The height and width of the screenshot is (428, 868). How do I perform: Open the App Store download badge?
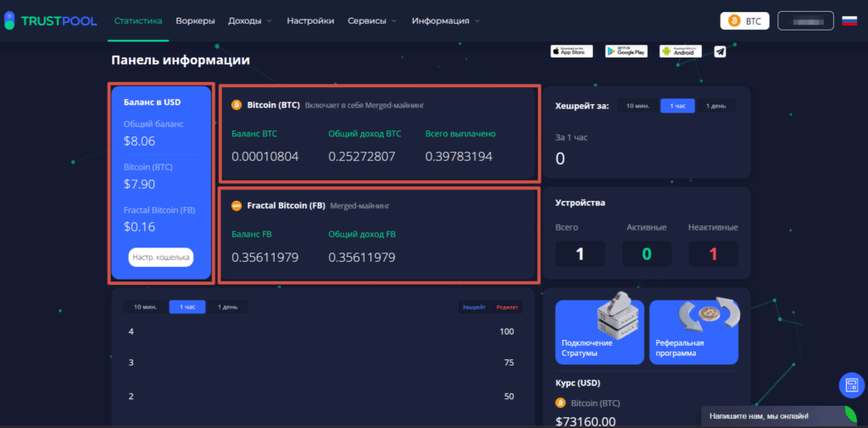coord(572,52)
